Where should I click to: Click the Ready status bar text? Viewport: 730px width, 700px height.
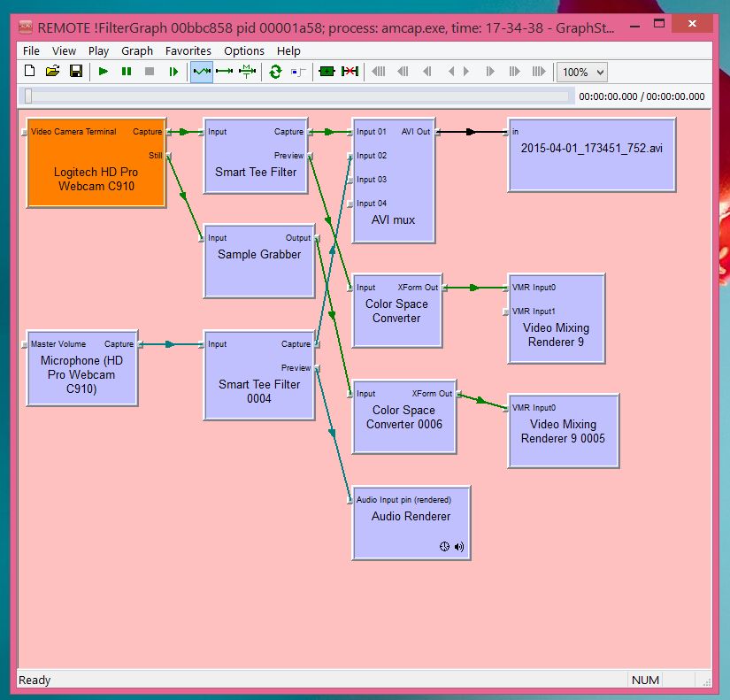click(x=35, y=680)
